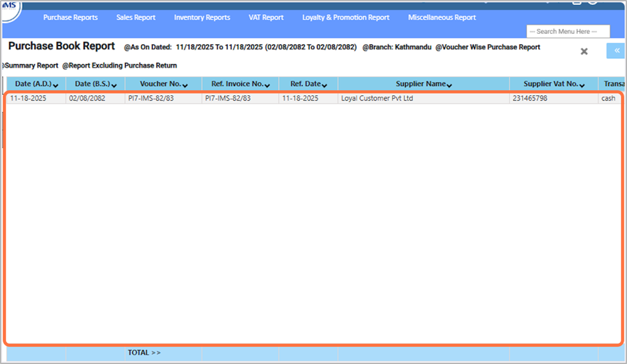The height and width of the screenshot is (364, 627).
Task: Open the Ref. Invoice No. column dropdown arrow
Action: pos(266,85)
